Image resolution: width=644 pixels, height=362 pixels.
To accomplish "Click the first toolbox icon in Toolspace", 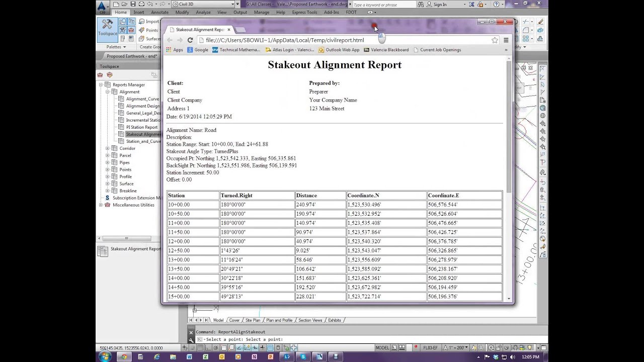I will [x=100, y=75].
